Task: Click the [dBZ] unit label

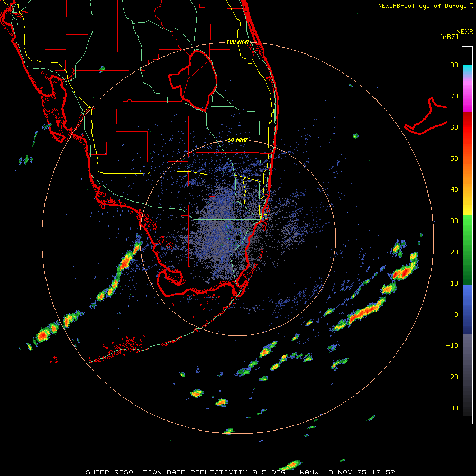Action: pos(449,36)
